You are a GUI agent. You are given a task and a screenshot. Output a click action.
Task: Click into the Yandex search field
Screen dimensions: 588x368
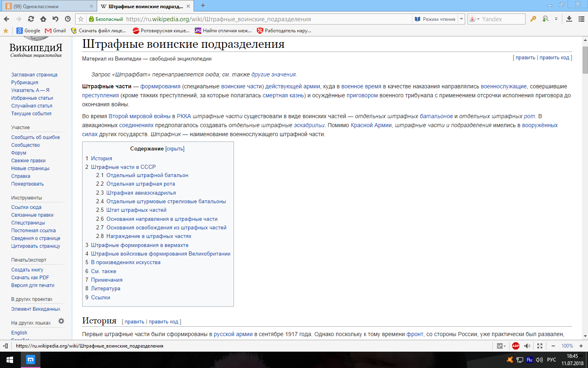point(502,19)
